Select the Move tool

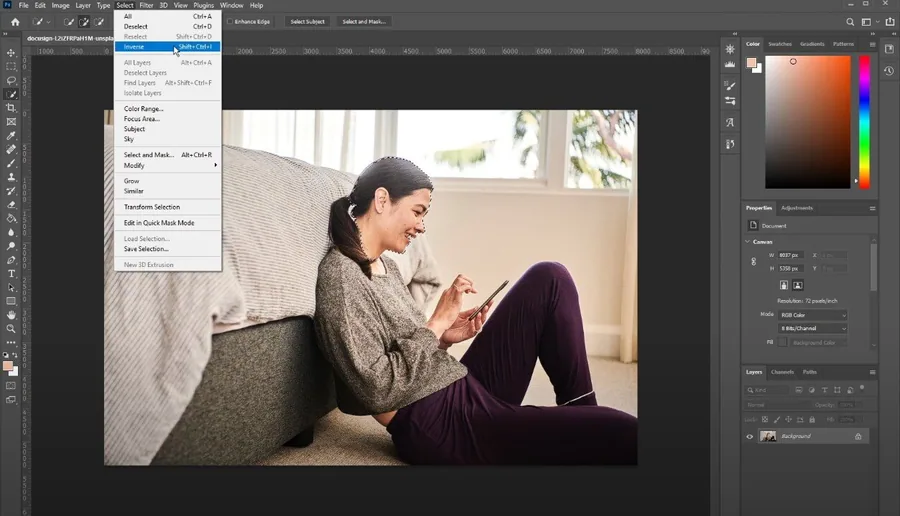pyautogui.click(x=11, y=53)
